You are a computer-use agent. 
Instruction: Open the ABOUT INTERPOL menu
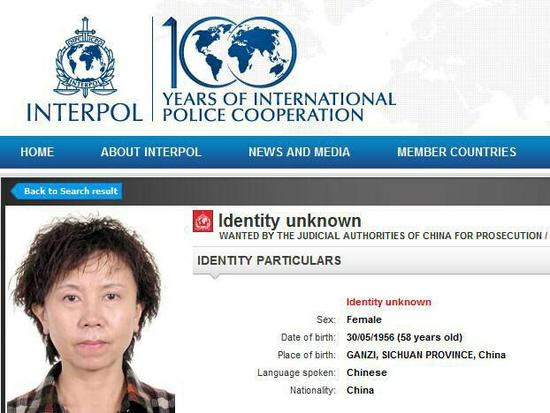coord(151,152)
